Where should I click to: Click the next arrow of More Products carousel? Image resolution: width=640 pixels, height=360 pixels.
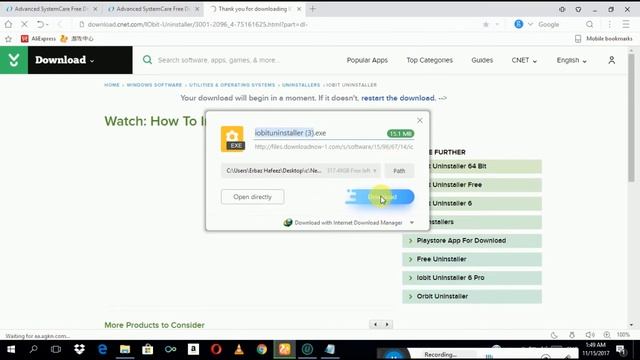click(x=387, y=324)
